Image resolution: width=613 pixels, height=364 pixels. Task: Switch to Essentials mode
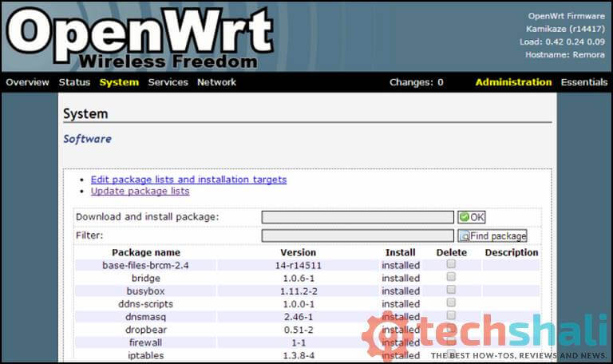click(x=584, y=82)
